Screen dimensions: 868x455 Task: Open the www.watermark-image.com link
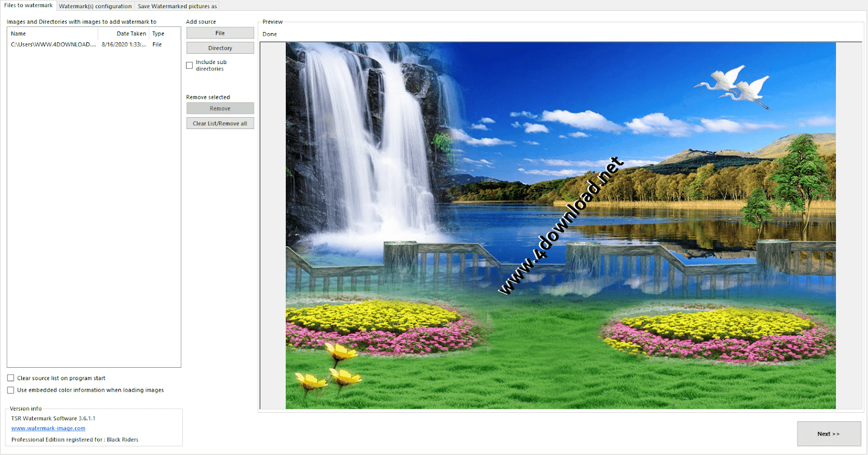pyautogui.click(x=48, y=428)
